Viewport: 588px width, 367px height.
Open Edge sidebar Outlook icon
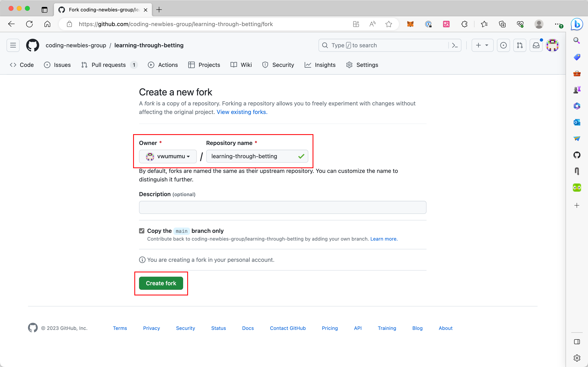point(577,122)
